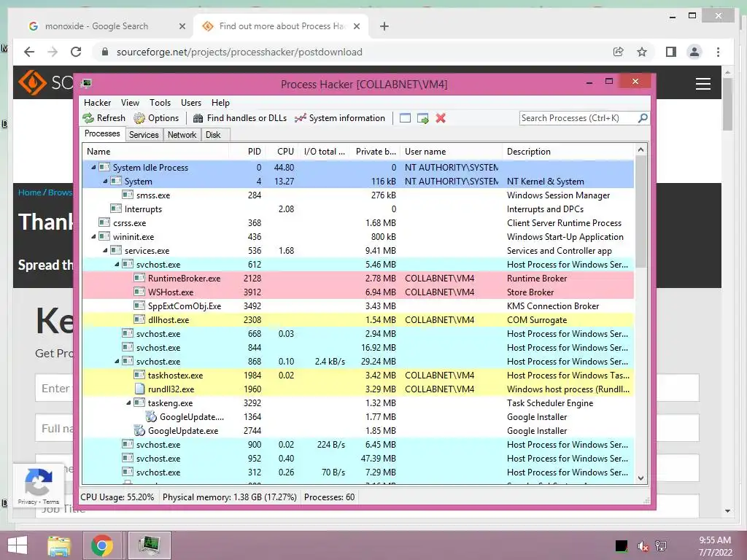Click the smss.exe process icon
This screenshot has height=560, width=747.
[x=127, y=195]
